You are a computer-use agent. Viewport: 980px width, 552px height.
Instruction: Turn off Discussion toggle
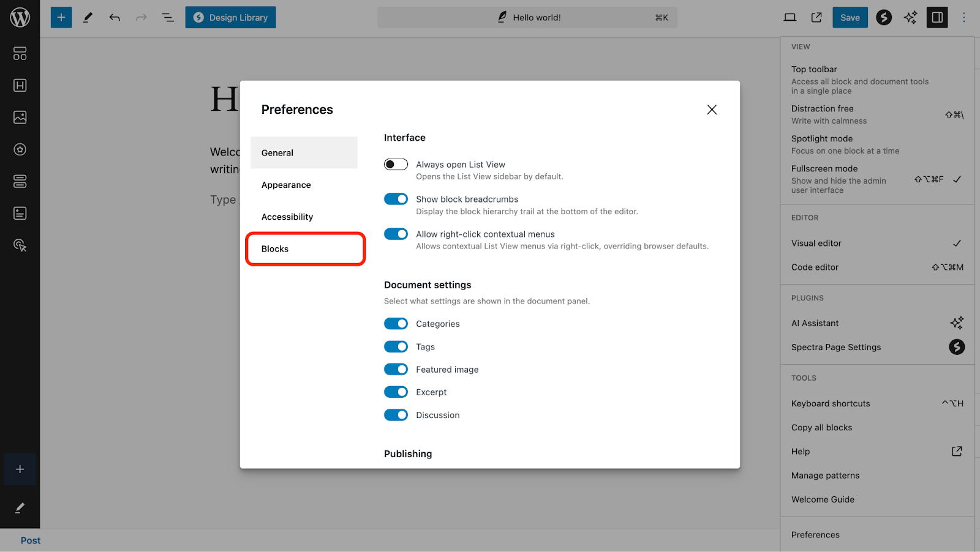[396, 415]
